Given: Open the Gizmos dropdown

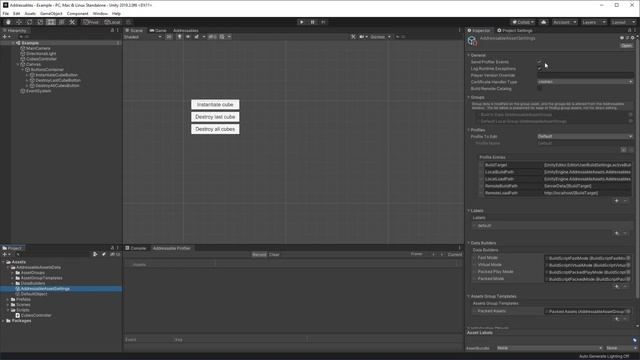Looking at the screenshot, I should point(380,37).
